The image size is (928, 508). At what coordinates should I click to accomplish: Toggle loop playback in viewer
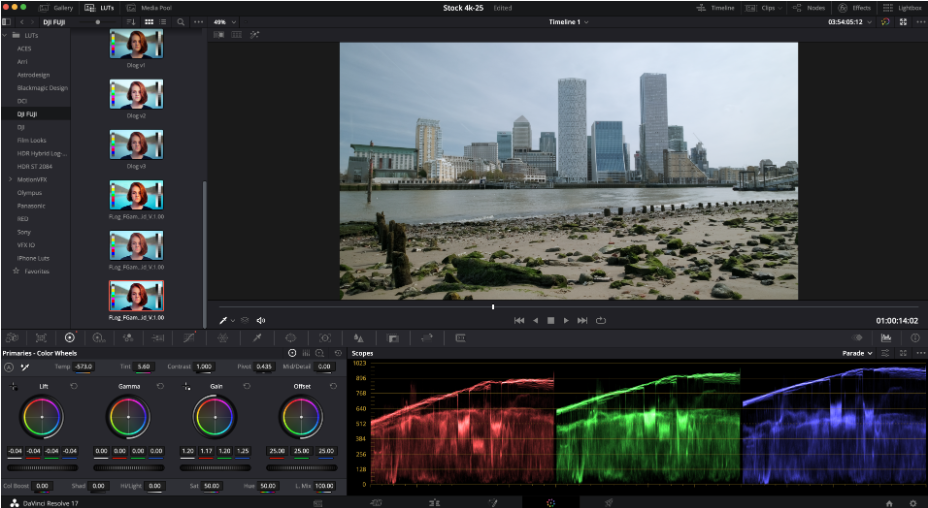point(601,320)
